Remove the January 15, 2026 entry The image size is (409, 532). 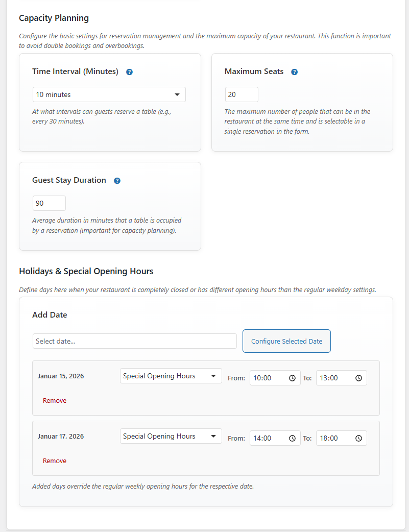[54, 400]
